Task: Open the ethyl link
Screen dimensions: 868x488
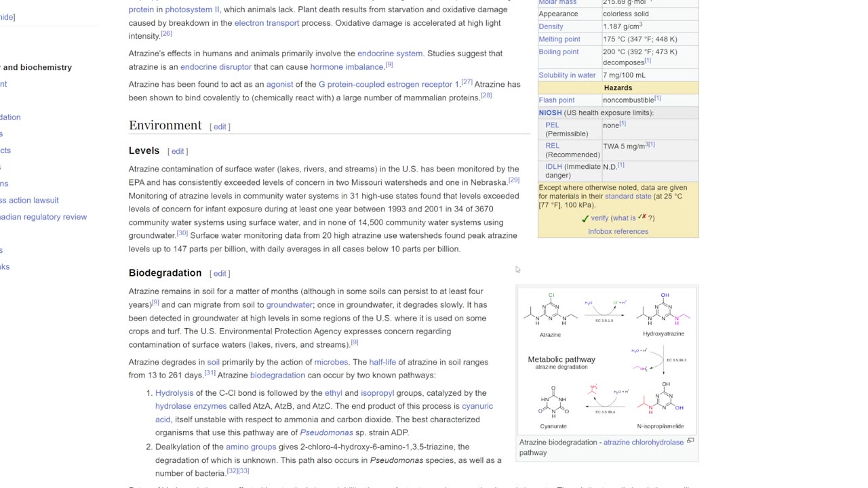Action: coord(334,393)
